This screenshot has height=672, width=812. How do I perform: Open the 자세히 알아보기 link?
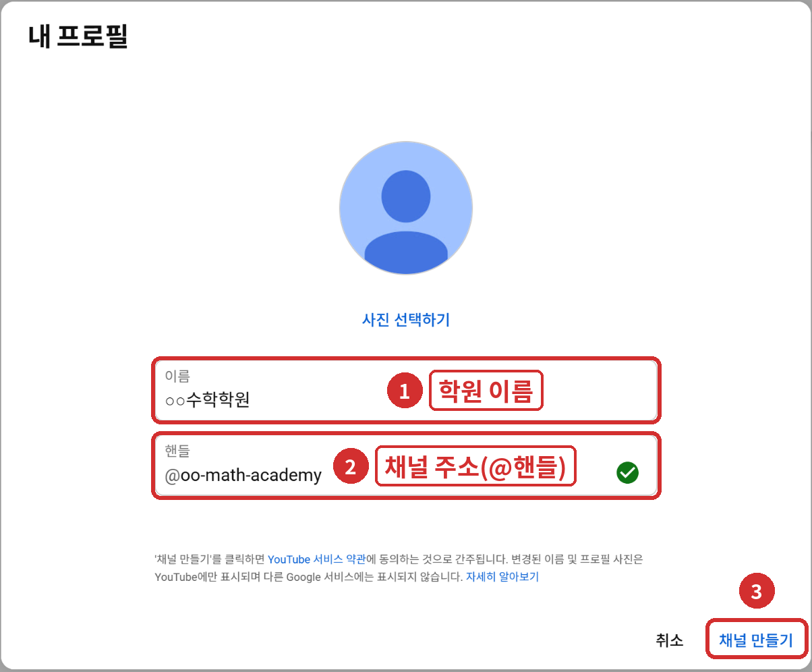pyautogui.click(x=502, y=578)
